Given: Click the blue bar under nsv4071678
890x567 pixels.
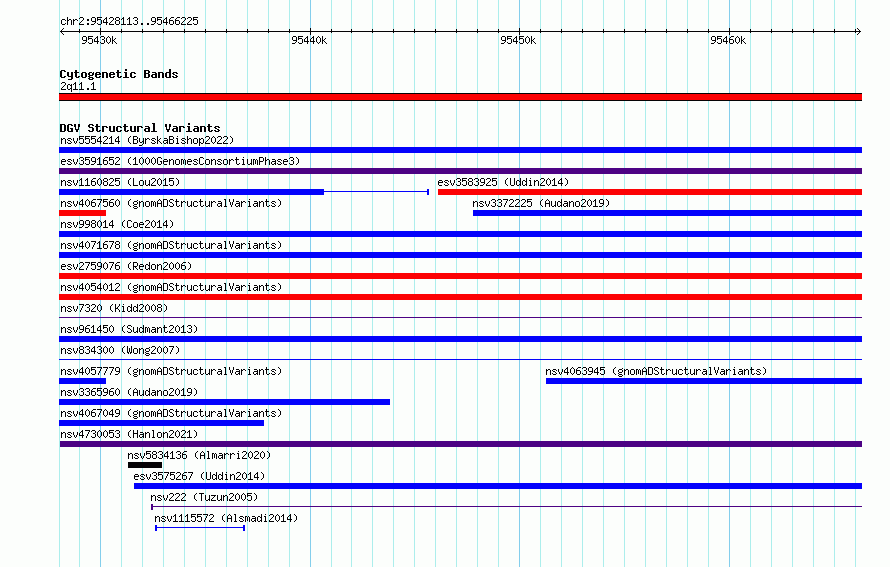Looking at the screenshot, I should click(460, 255).
